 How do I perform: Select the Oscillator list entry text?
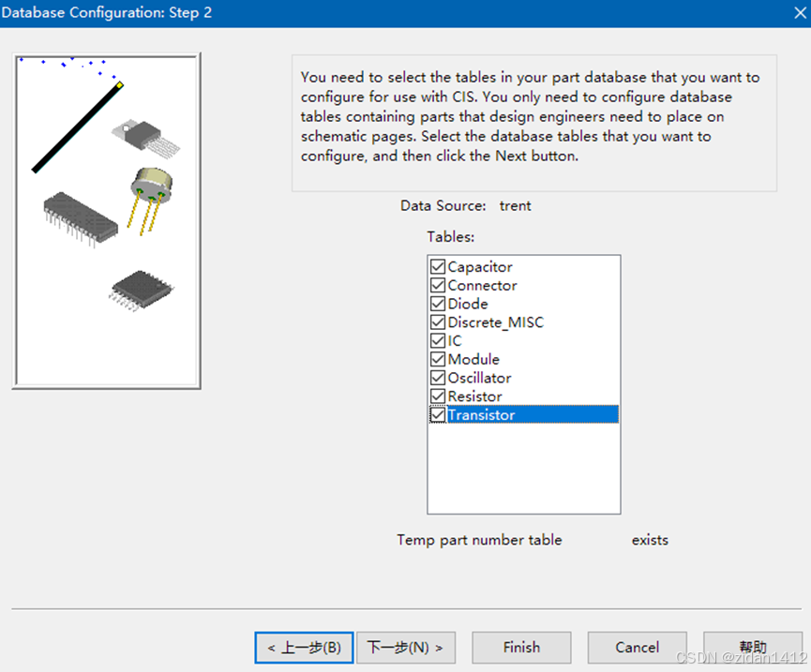[479, 378]
